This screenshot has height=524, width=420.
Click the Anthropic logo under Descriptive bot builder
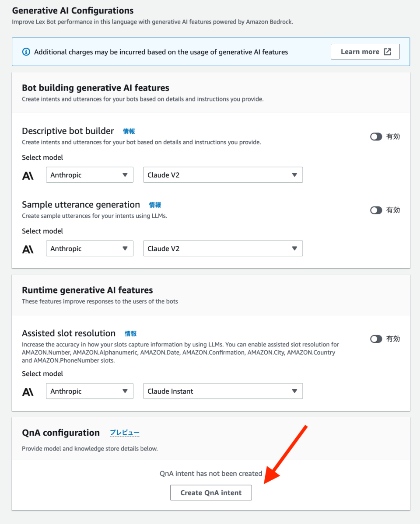28,175
